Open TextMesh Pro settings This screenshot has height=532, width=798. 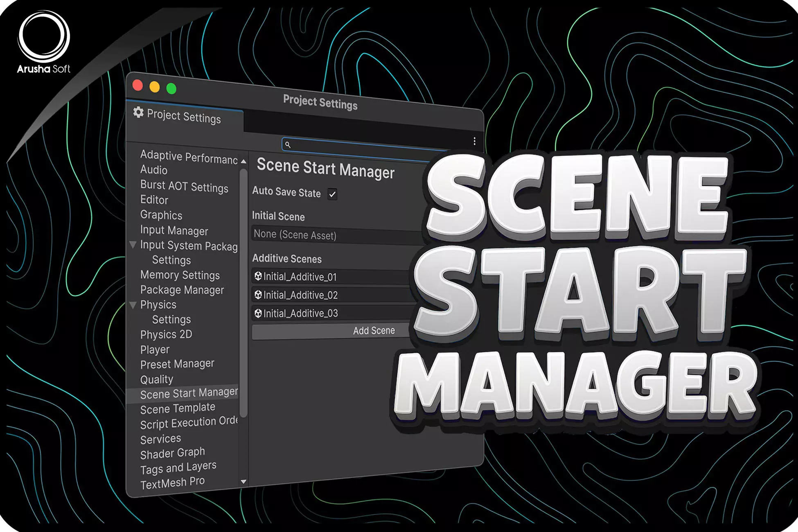point(172,483)
